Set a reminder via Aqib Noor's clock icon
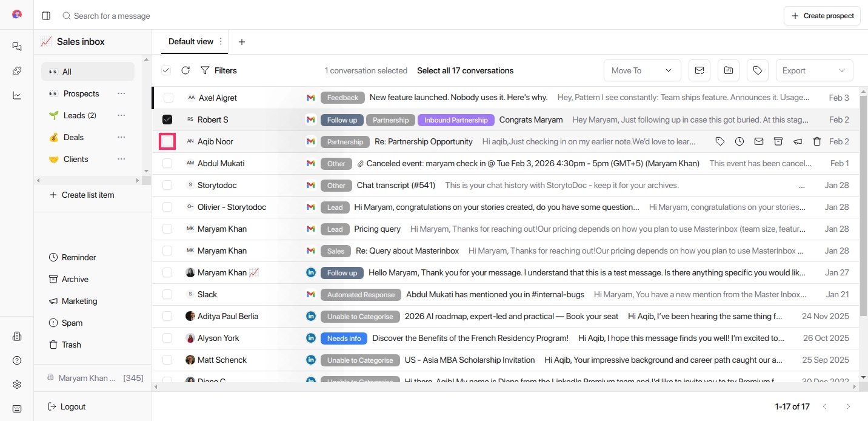 [x=739, y=141]
